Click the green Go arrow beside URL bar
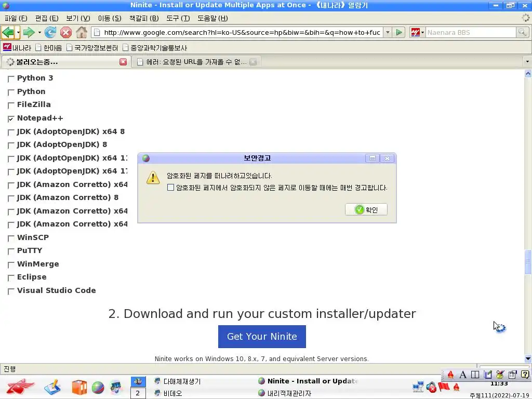This screenshot has width=532, height=399. click(400, 33)
